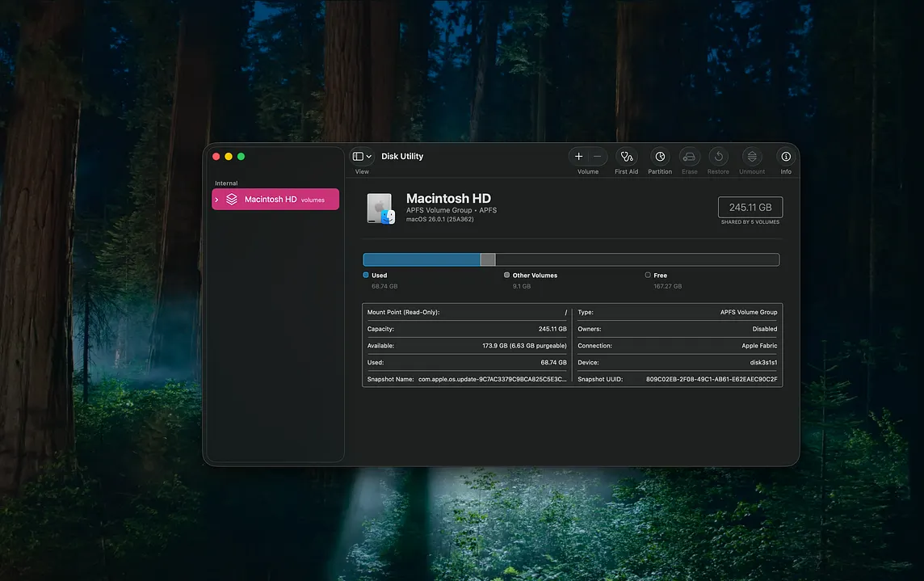Click the Used 68.74 GB table row
This screenshot has height=581, width=924.
pos(467,363)
